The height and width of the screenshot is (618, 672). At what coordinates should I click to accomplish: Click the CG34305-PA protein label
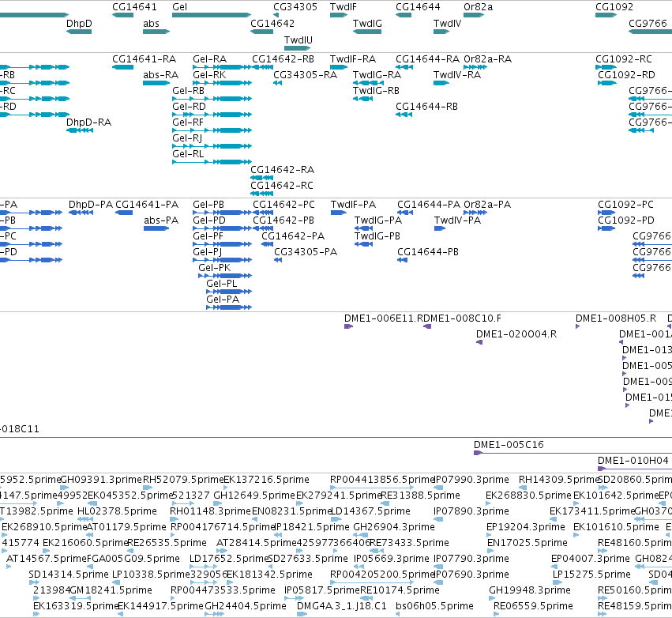(x=306, y=252)
